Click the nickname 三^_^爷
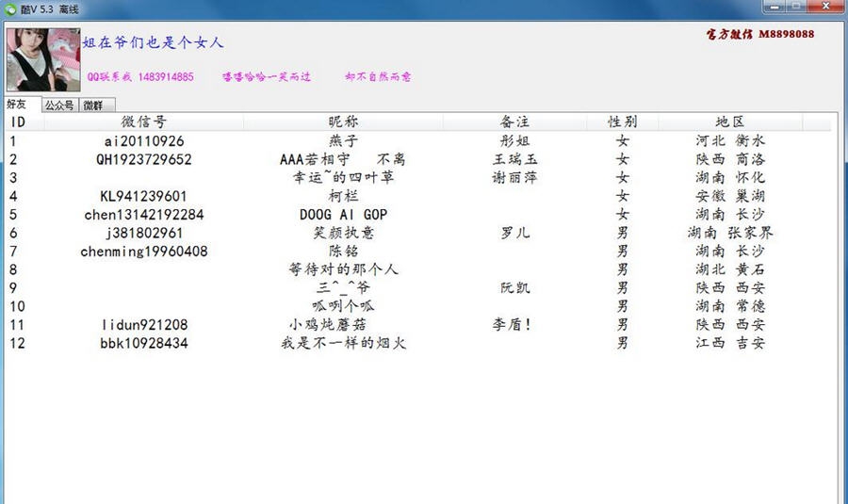 (343, 287)
